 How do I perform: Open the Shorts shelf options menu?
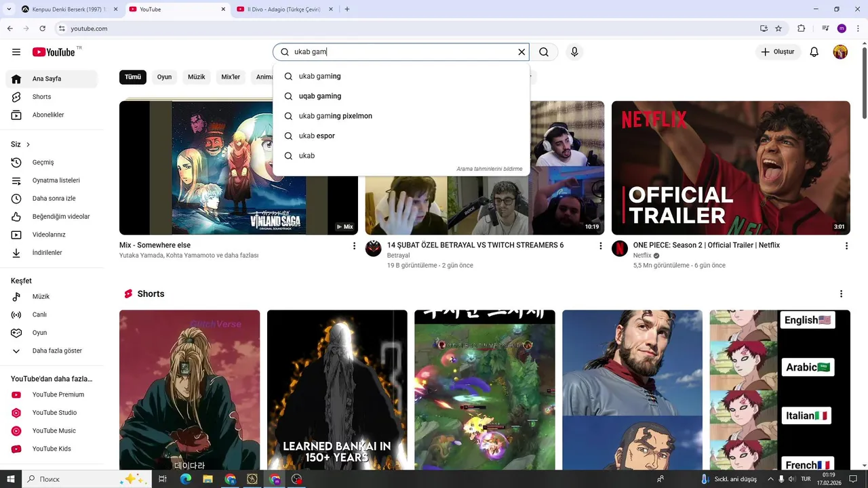(841, 294)
